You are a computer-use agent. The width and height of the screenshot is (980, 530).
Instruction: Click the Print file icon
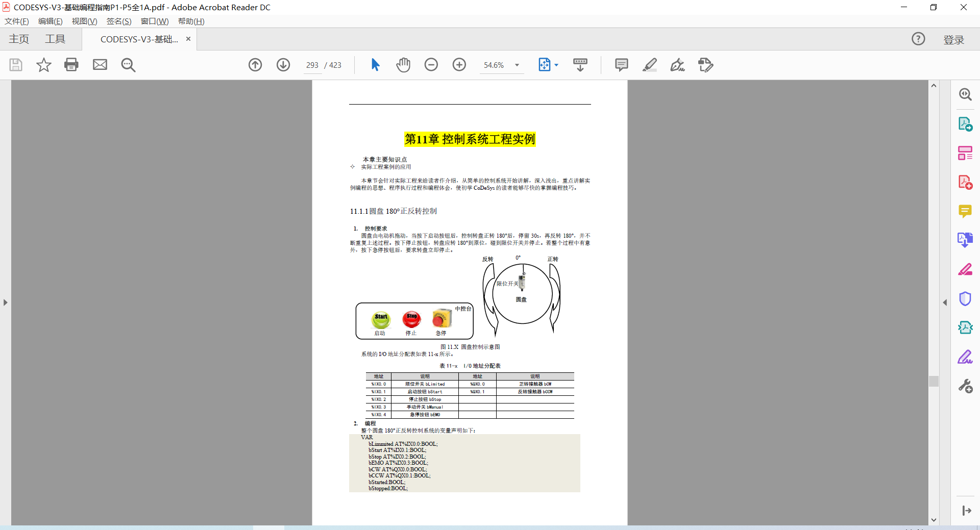[x=71, y=65]
